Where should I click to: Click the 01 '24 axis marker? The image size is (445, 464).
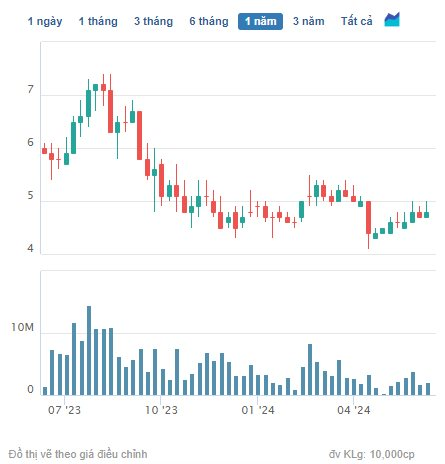[x=258, y=410]
